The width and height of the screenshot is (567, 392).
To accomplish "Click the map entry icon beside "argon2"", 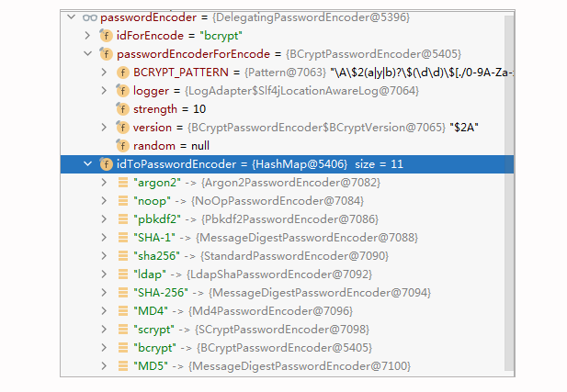I will [123, 183].
